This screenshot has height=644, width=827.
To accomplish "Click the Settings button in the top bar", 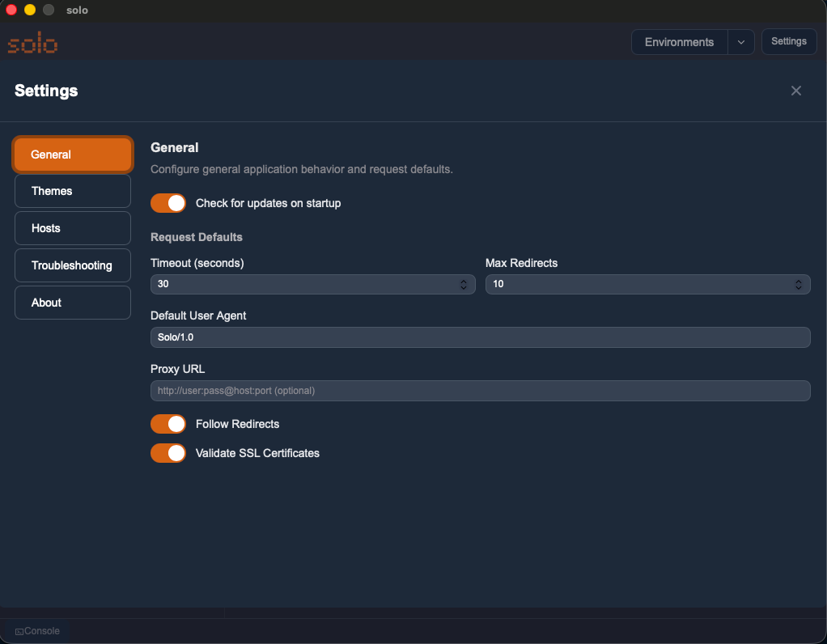I will pos(788,41).
